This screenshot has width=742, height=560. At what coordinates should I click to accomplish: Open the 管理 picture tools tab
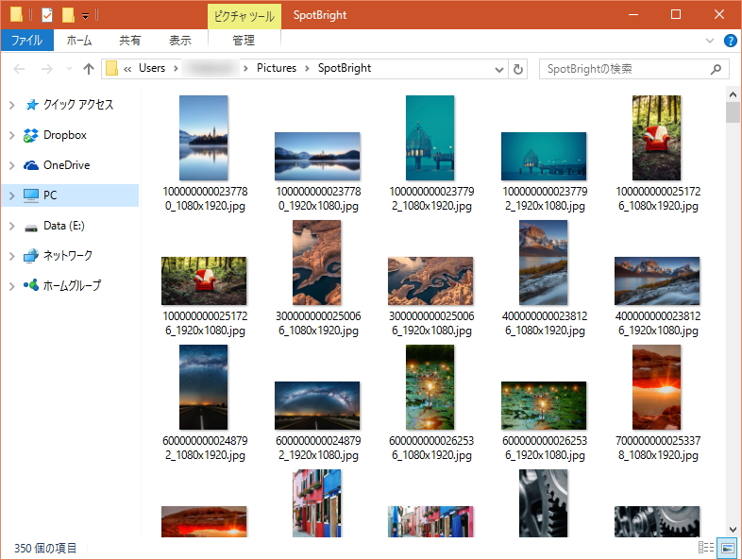244,41
